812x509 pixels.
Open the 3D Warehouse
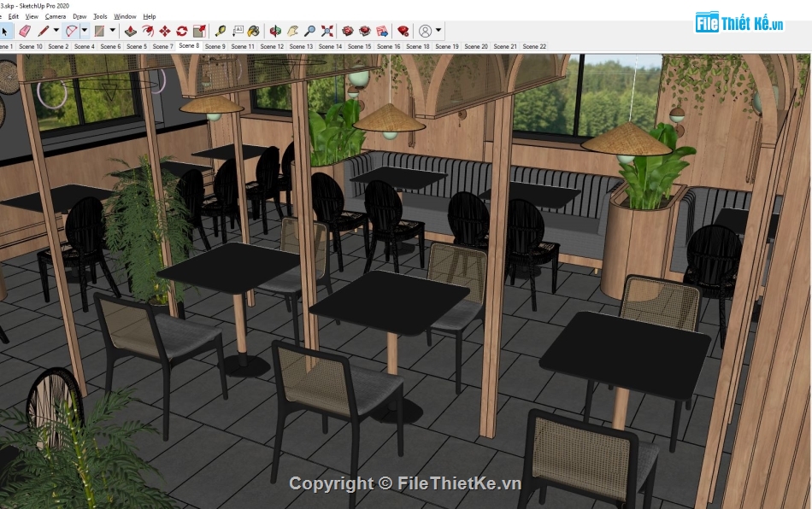coord(348,32)
